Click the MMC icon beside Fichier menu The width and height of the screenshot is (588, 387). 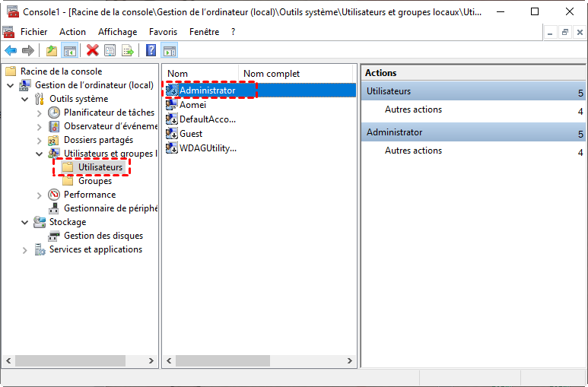(x=8, y=32)
